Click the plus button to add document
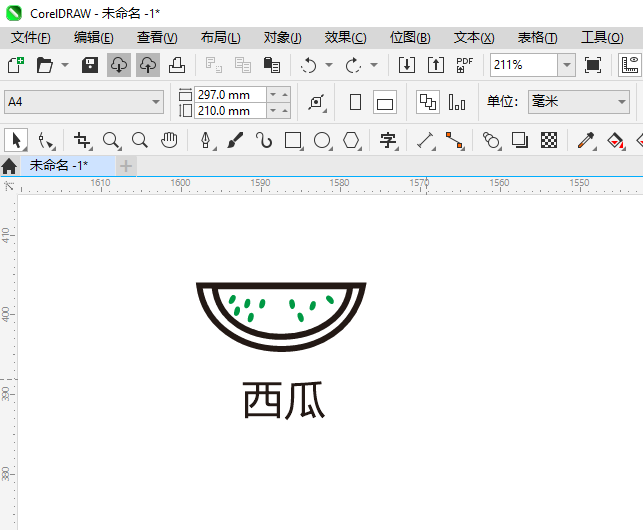This screenshot has height=530, width=643. (126, 166)
